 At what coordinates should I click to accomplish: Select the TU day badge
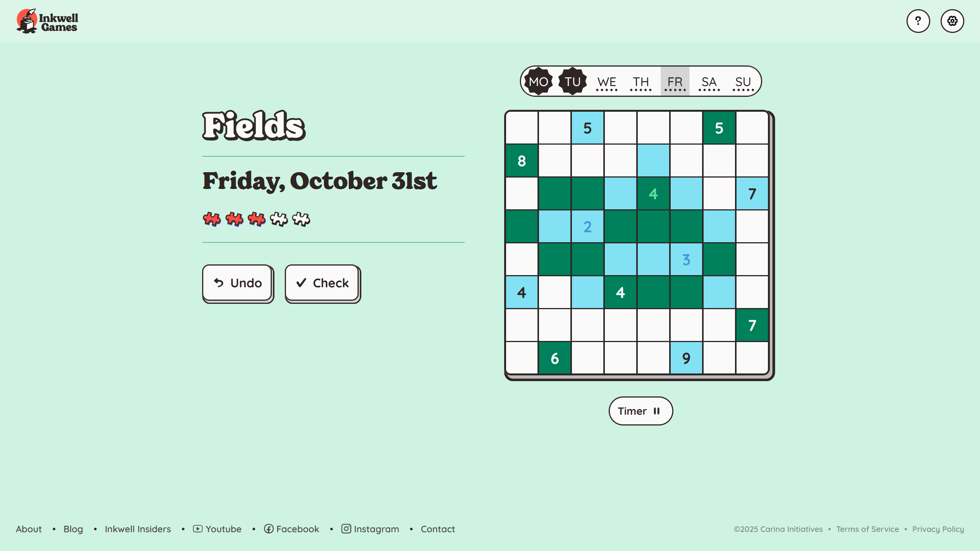pos(572,82)
